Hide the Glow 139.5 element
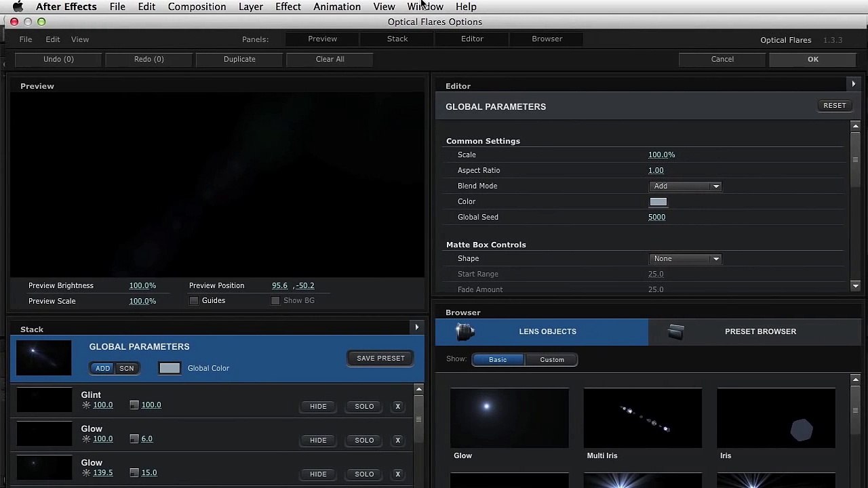This screenshot has width=868, height=488. point(318,474)
